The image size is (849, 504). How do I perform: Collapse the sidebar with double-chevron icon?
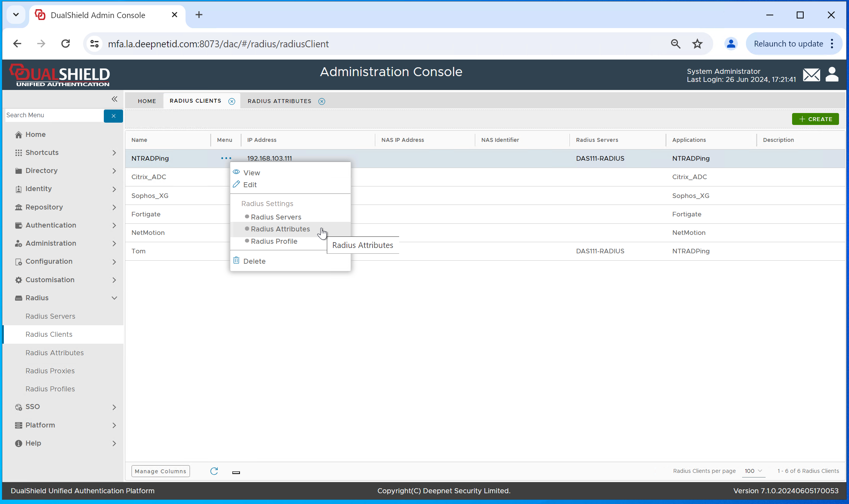tap(114, 99)
